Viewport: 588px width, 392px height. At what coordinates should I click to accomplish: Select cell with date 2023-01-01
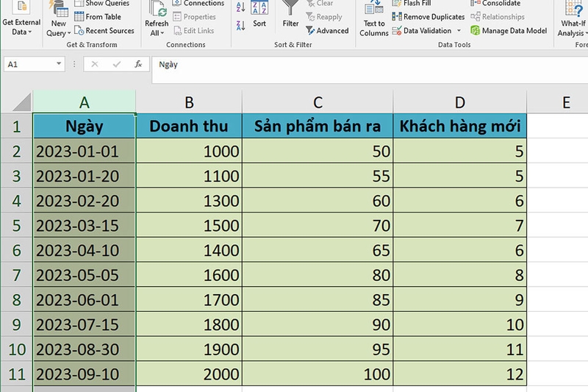point(85,152)
